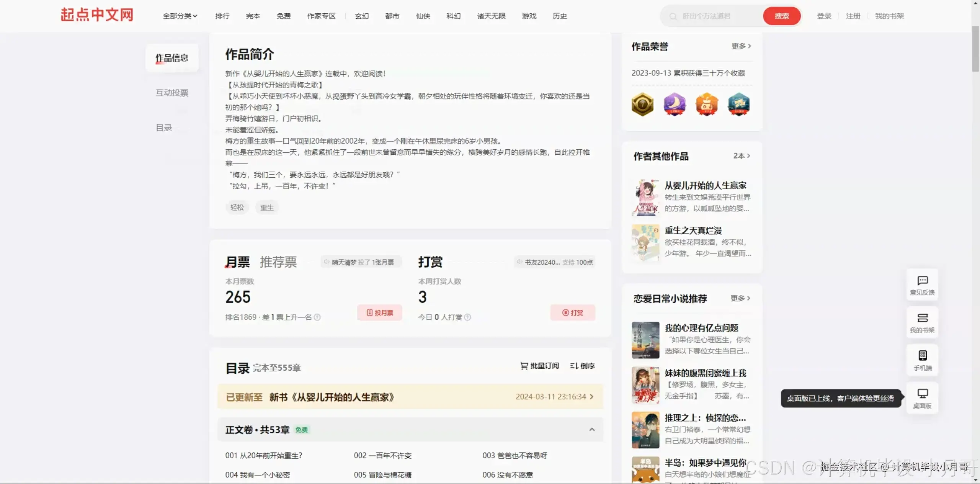Viewport: 980px width, 484px height.
Task: Click the 打赏 reward button
Action: [573, 312]
